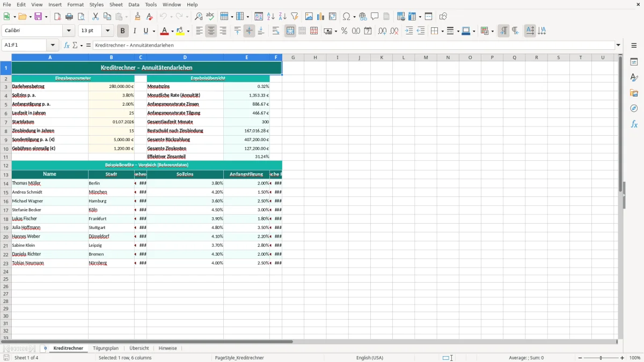The width and height of the screenshot is (644, 362).
Task: Open the Font Color dropdown arrow
Action: [172, 31]
